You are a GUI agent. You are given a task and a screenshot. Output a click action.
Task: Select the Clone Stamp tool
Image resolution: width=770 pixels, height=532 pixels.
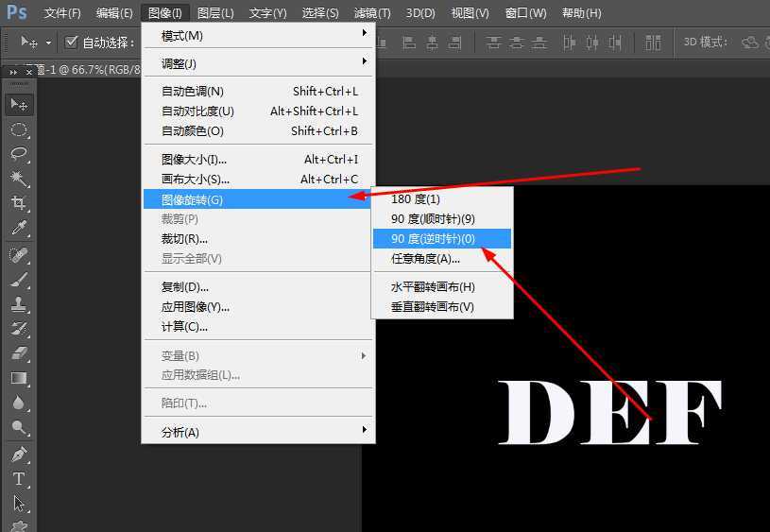point(19,304)
